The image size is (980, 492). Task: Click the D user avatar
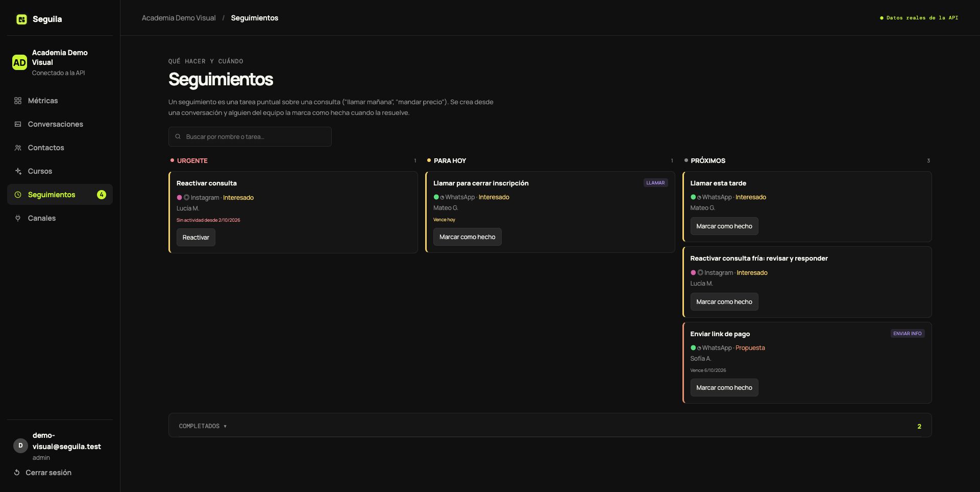click(x=20, y=446)
